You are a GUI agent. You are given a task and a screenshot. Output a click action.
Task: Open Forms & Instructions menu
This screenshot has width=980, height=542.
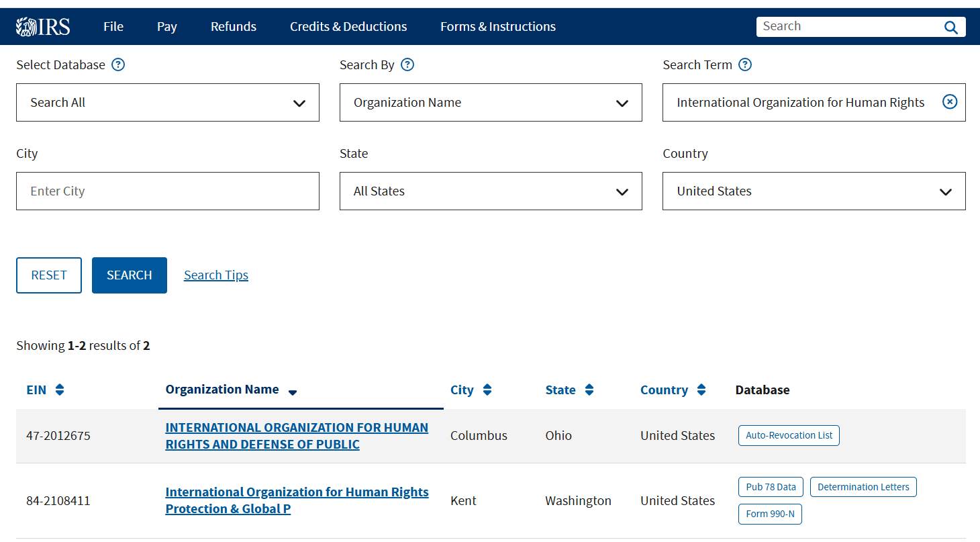pyautogui.click(x=497, y=27)
